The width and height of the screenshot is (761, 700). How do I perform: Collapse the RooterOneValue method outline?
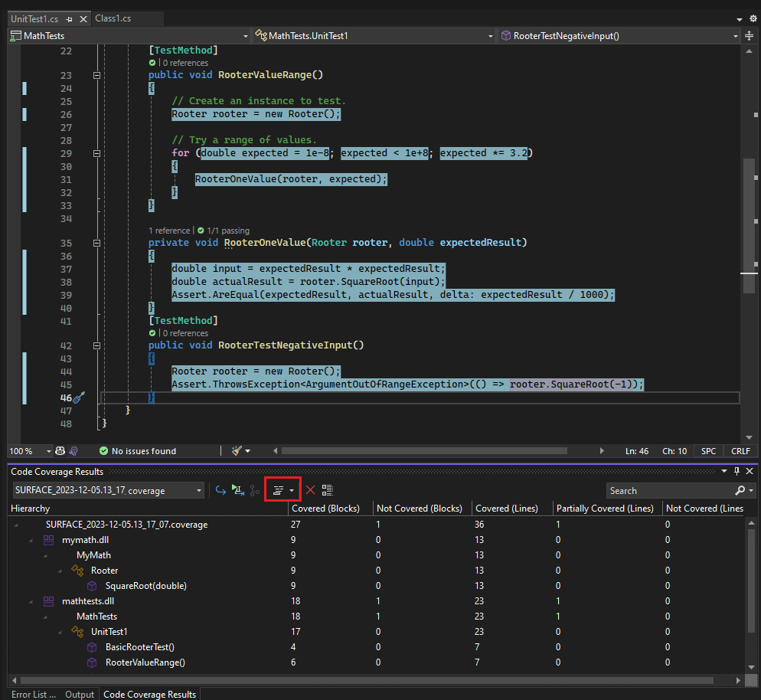click(x=96, y=244)
